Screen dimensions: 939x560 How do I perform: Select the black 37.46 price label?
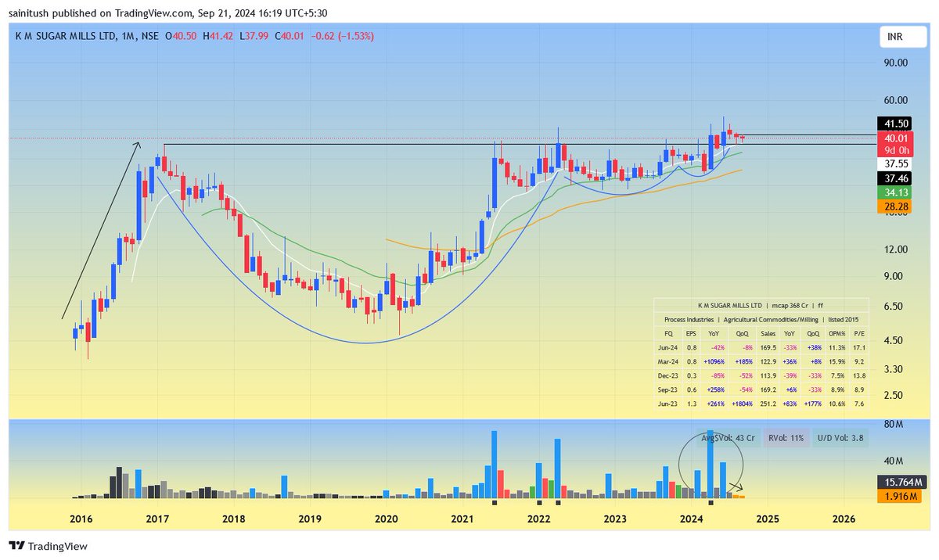click(896, 178)
